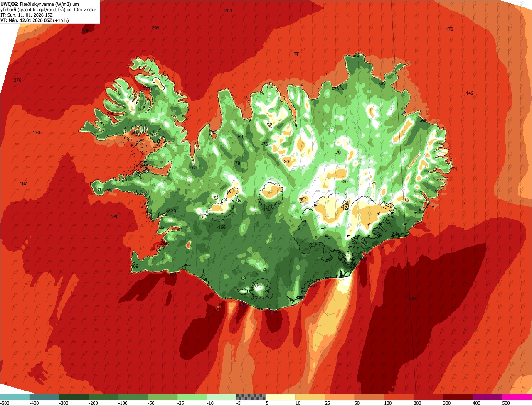Click the dark teal -400 to -300 legend swatch
Screen dimensions: 532x406
coord(44,397)
